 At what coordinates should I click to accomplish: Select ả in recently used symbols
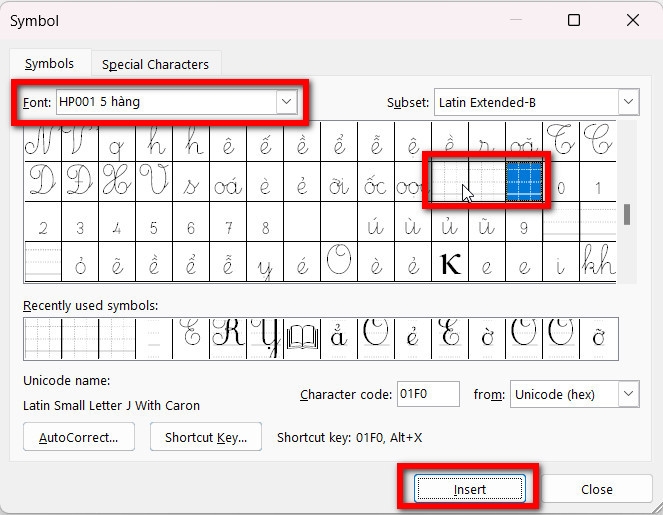point(339,339)
